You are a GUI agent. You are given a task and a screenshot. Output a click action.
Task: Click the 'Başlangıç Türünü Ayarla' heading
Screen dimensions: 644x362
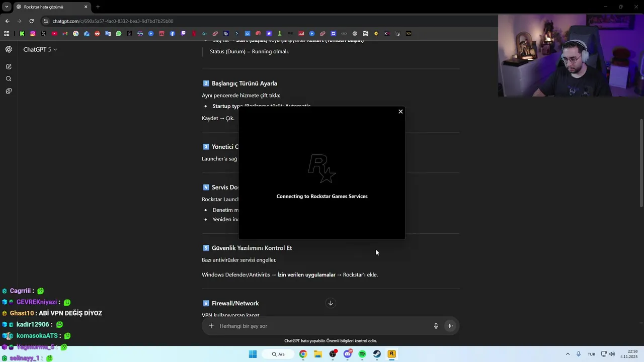[x=245, y=83]
